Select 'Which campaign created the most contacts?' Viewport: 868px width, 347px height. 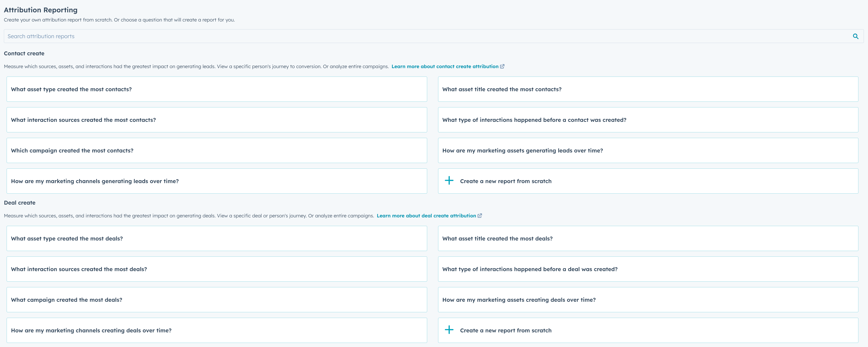pyautogui.click(x=217, y=150)
